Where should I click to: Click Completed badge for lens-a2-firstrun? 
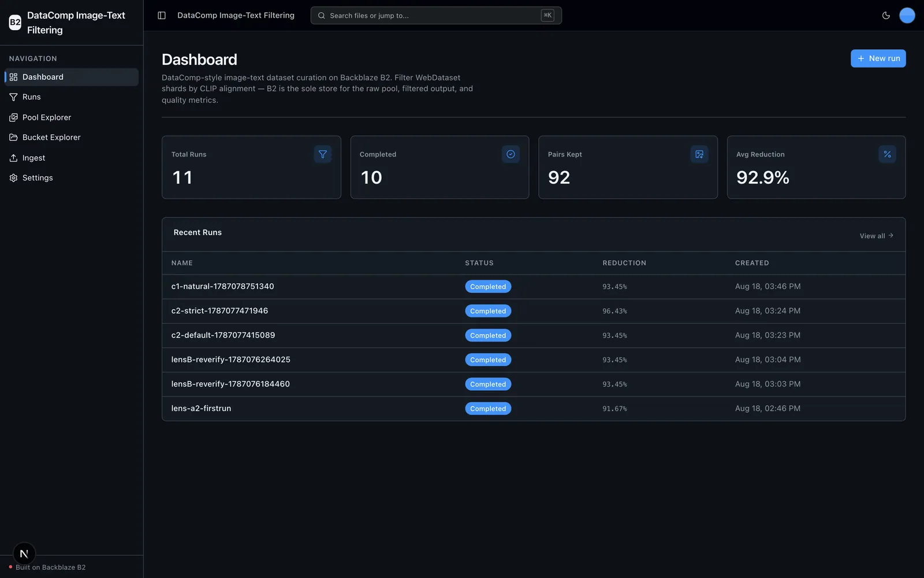click(x=488, y=409)
